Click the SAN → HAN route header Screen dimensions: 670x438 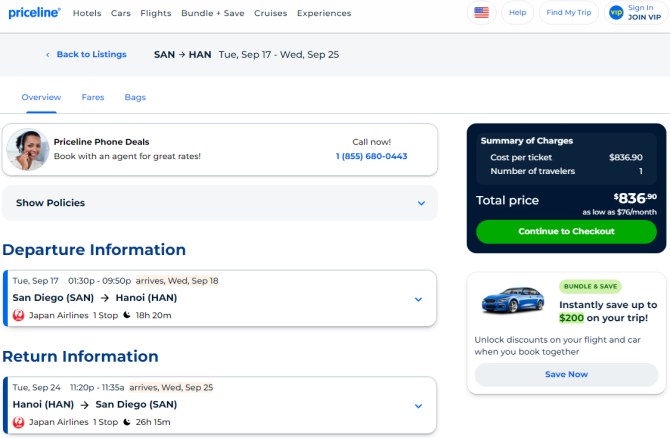182,55
